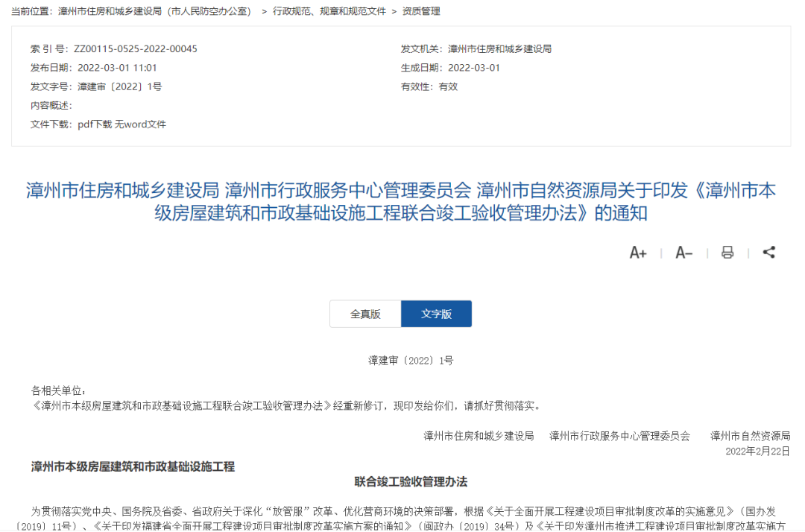Select the 文字版 tab
This screenshot has height=532, width=805.
tap(436, 314)
